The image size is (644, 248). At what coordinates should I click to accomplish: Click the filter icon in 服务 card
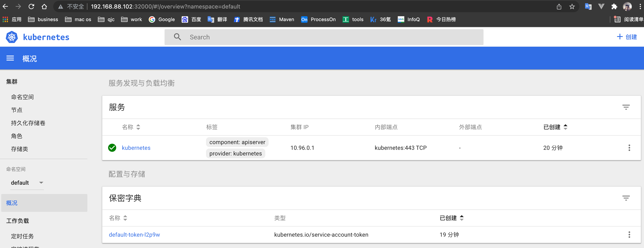(626, 107)
